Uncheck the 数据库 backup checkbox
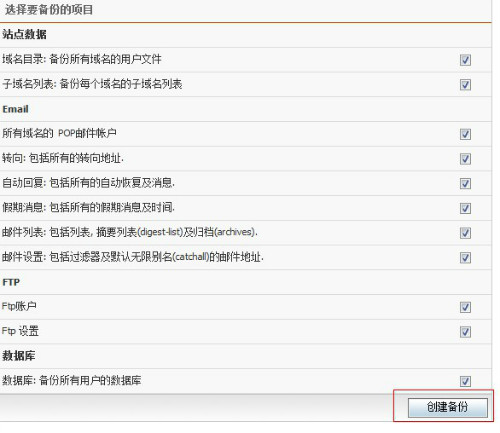Screen dimensions: 500x433 tap(465, 381)
